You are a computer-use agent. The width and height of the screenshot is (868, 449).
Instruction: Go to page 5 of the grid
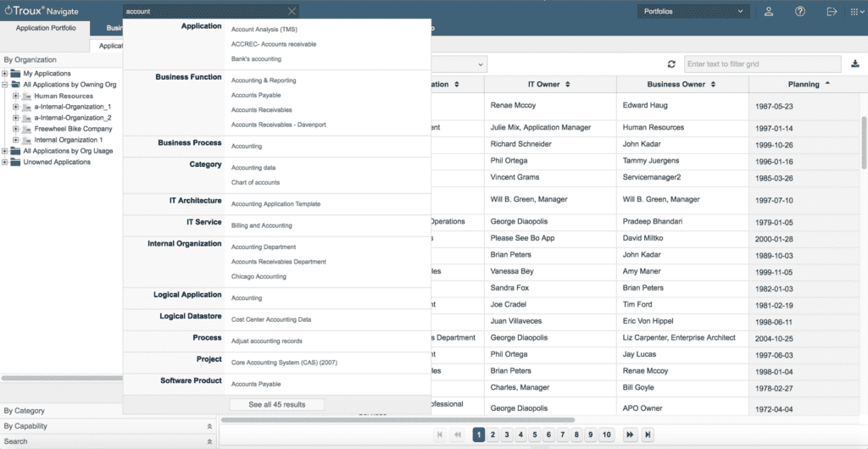[534, 435]
